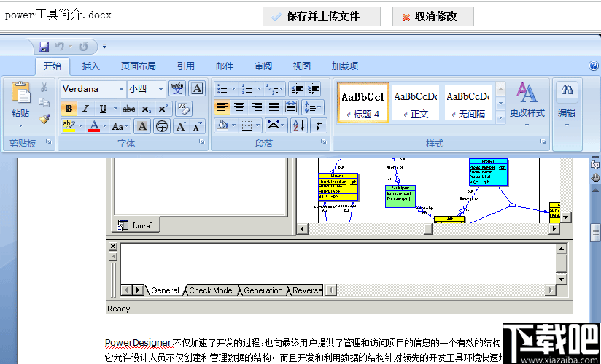Click the Numbering list icon
Screen dimensions: 601x364
click(x=247, y=89)
